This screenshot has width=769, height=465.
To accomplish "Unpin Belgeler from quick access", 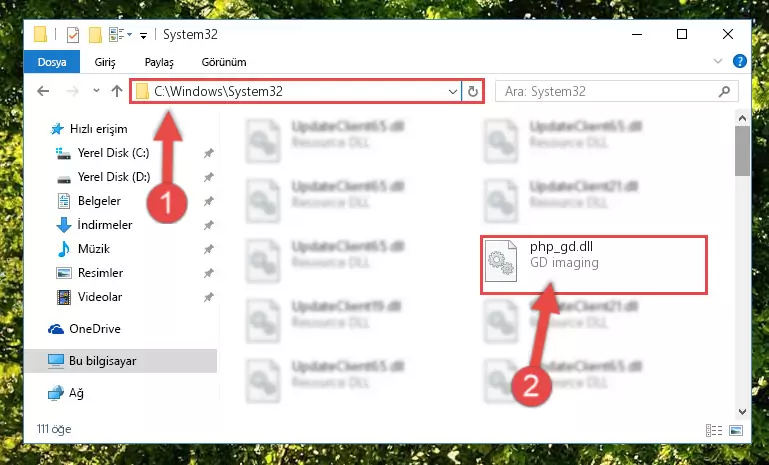I will click(x=208, y=201).
